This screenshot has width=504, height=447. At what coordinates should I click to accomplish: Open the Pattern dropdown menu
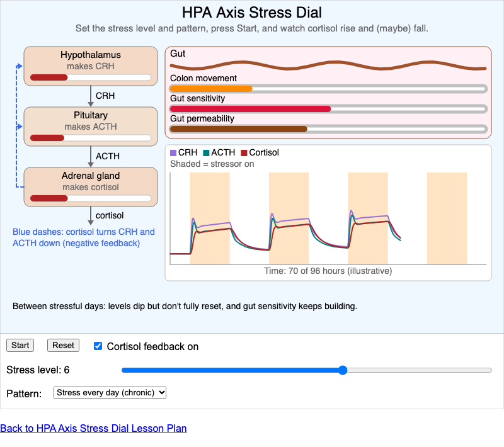pos(110,392)
